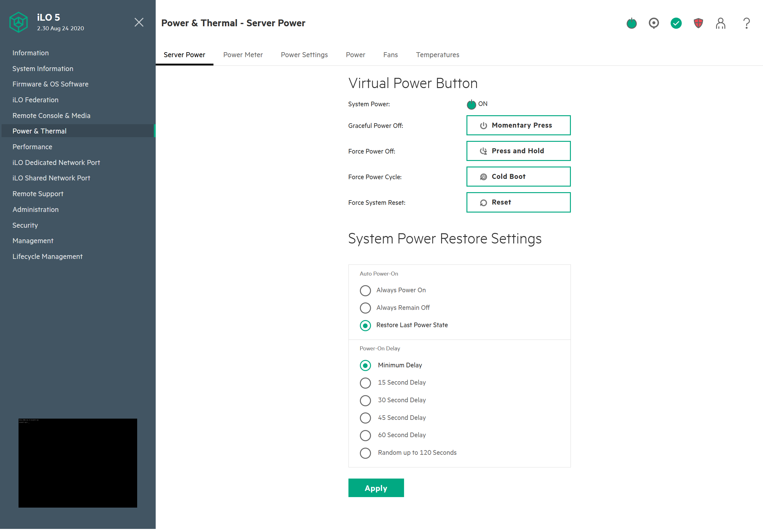Click the power status icon in header
The height and width of the screenshot is (532, 763).
click(x=631, y=23)
